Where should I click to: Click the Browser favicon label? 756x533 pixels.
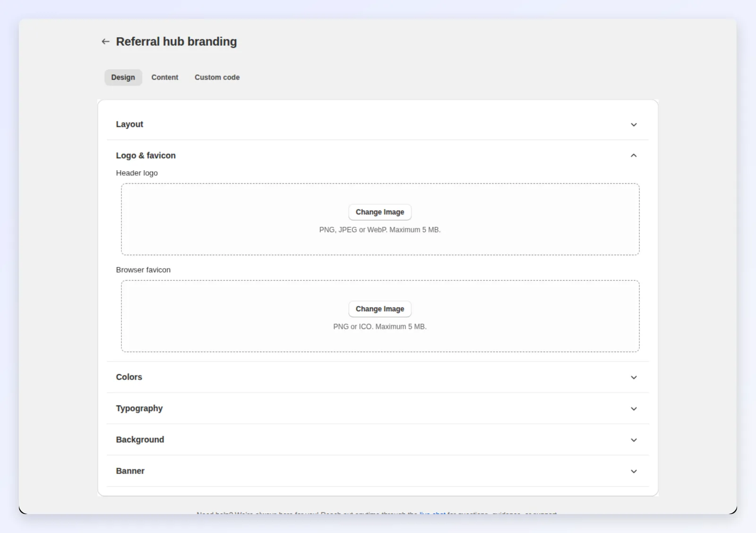pos(143,270)
